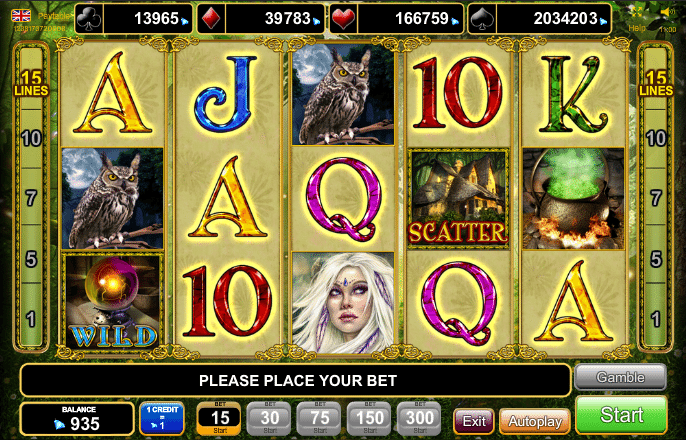Click the Gamble button
The width and height of the screenshot is (686, 440).
point(620,377)
